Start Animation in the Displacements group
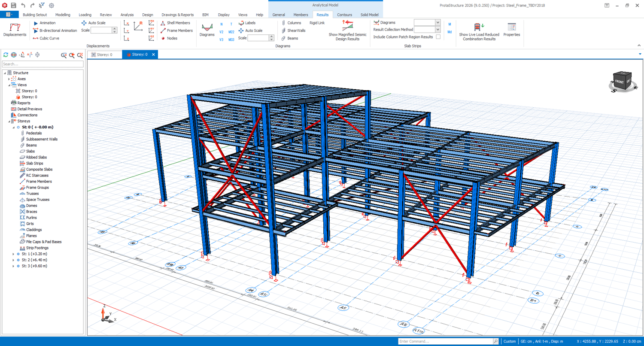The image size is (644, 346). pyautogui.click(x=44, y=23)
